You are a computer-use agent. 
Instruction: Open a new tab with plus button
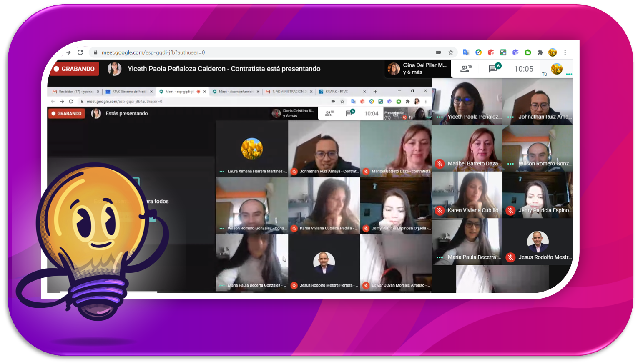pos(375,92)
